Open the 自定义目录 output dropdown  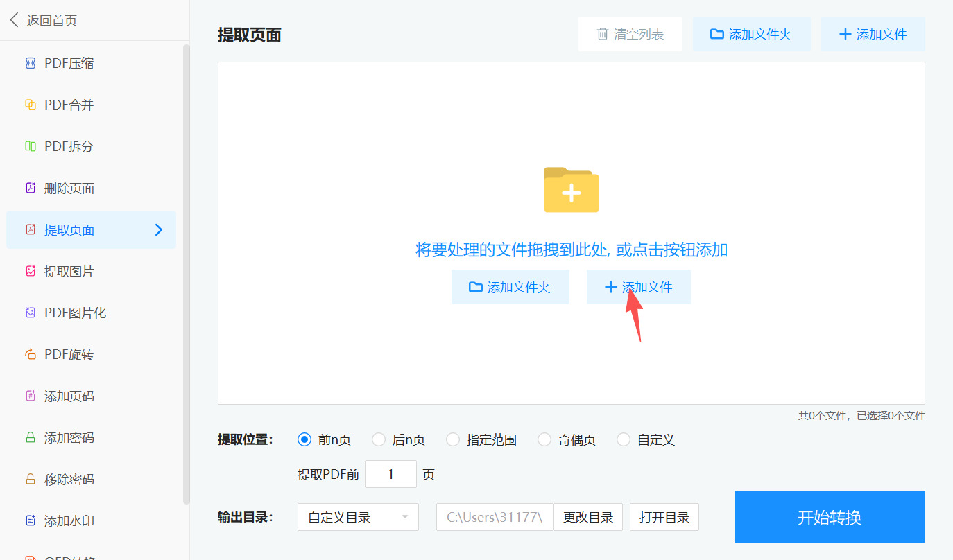pyautogui.click(x=358, y=517)
